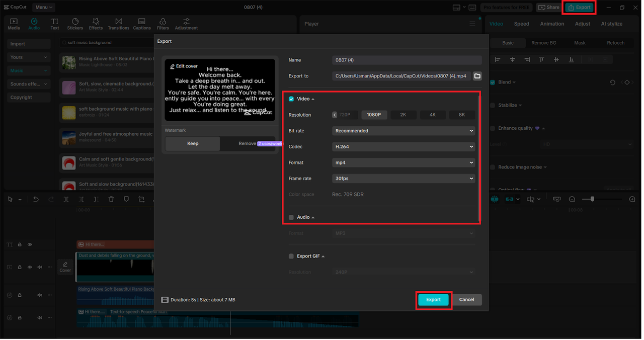Viewport: 644px width, 340px height.
Task: Open the Mask sub-tab
Action: click(580, 43)
